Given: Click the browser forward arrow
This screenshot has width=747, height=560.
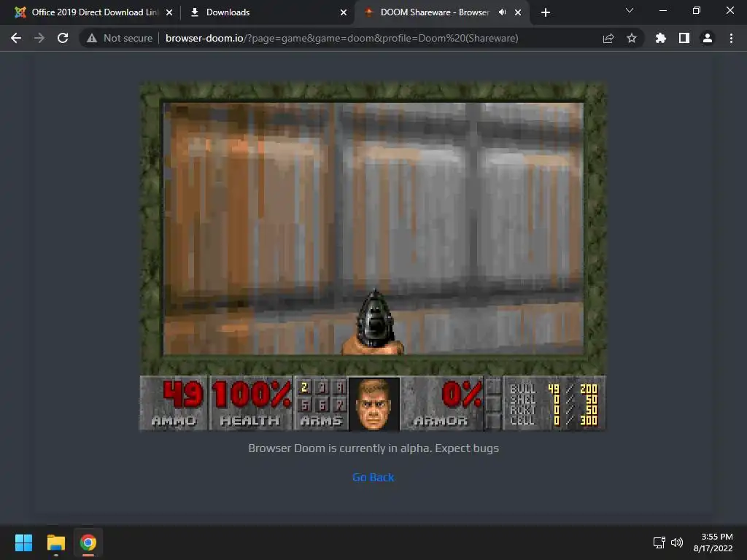Looking at the screenshot, I should (39, 38).
